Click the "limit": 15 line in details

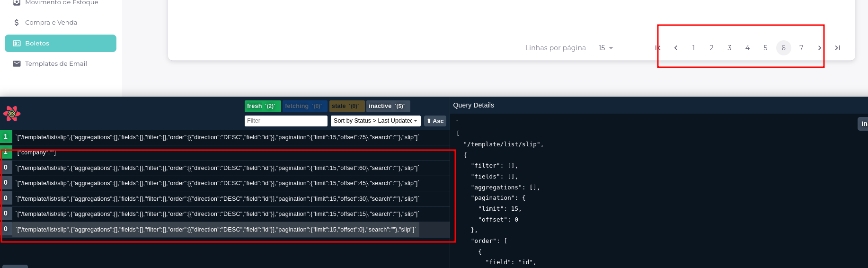500,209
